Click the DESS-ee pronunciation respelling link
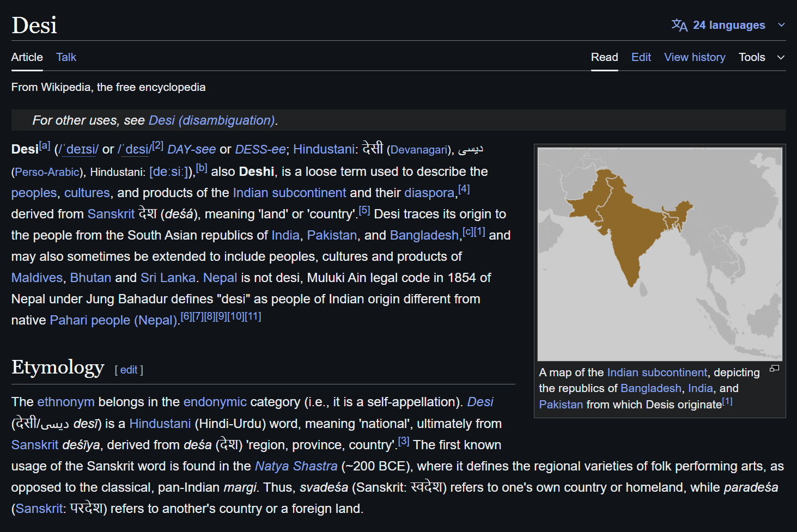Viewport: 797px width, 532px height. pyautogui.click(x=260, y=150)
